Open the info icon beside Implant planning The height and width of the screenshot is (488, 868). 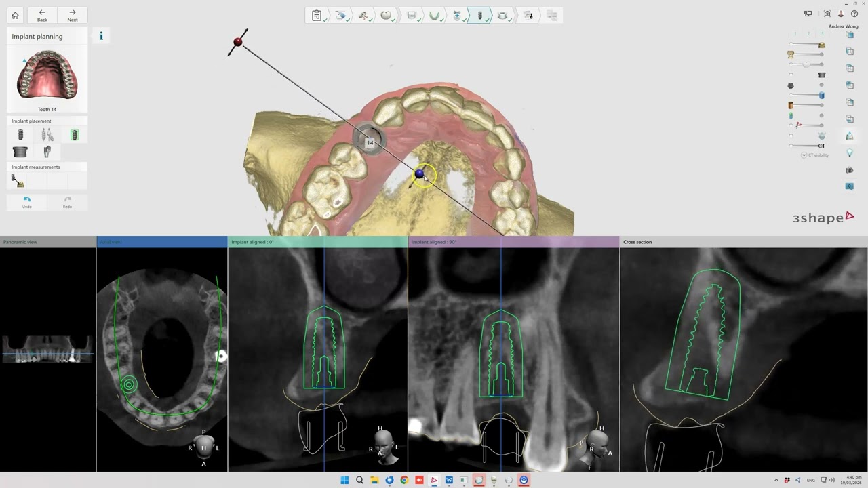click(x=101, y=36)
